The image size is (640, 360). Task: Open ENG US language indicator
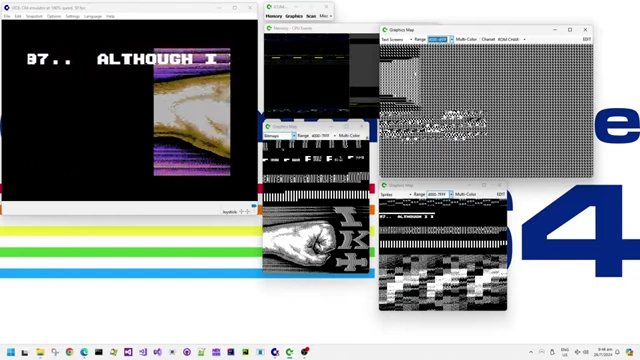click(565, 352)
